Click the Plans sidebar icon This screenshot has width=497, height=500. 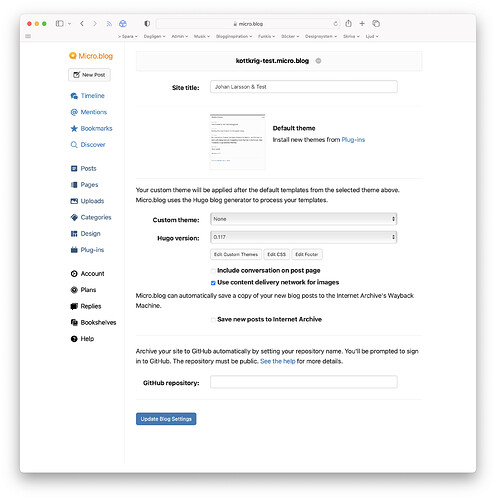point(74,290)
